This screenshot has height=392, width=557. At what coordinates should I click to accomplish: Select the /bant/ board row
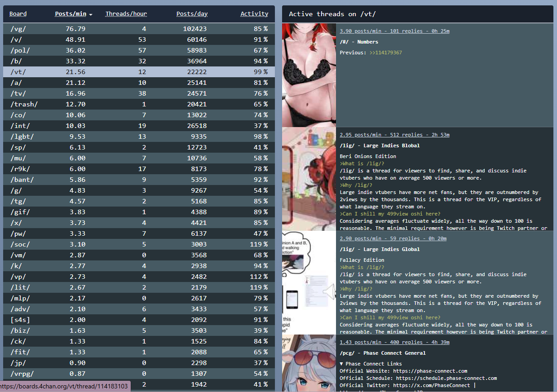(x=139, y=180)
